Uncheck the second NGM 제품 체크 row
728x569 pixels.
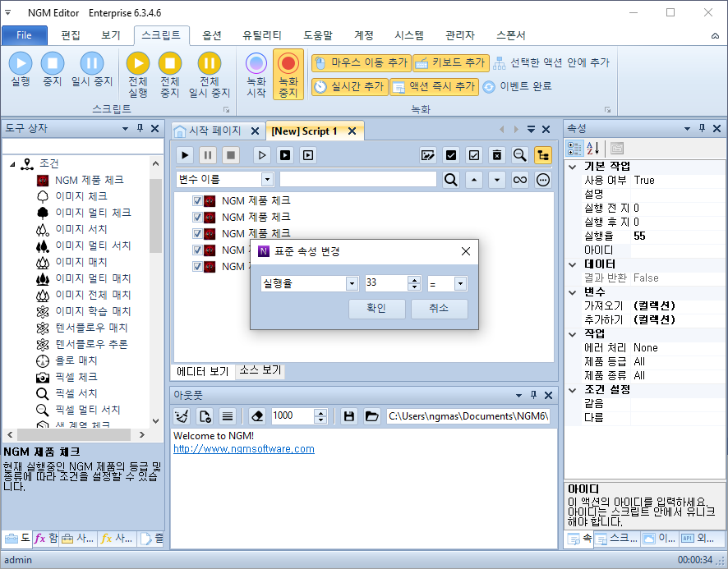click(197, 218)
